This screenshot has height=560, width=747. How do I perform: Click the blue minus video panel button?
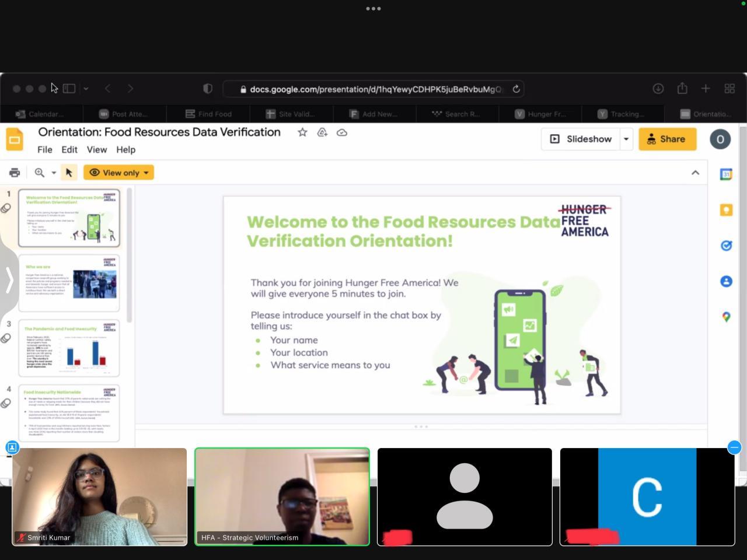tap(734, 447)
